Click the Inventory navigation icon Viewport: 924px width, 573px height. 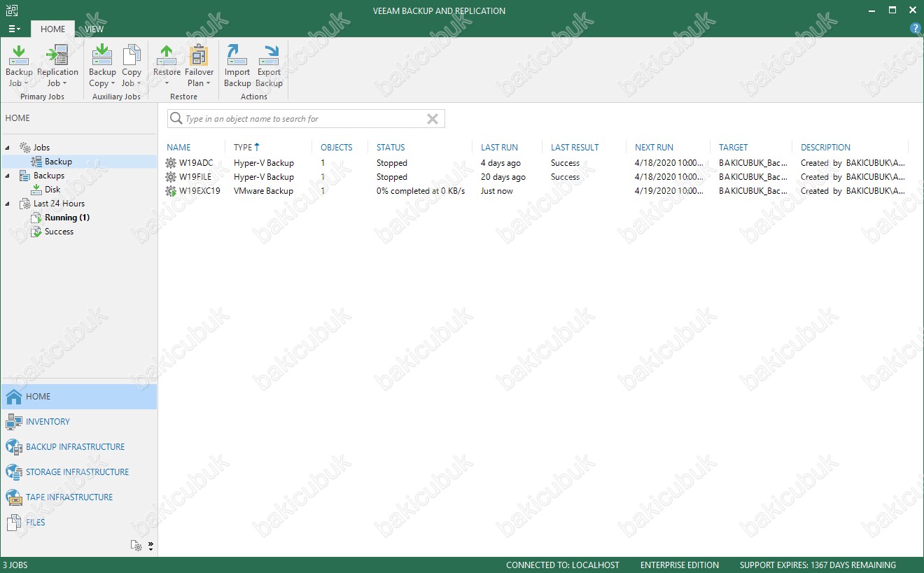(14, 421)
